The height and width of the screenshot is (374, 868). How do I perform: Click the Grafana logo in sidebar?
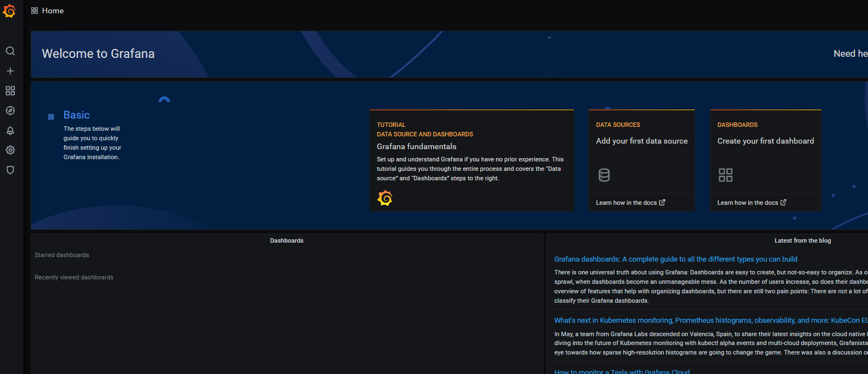click(x=9, y=11)
